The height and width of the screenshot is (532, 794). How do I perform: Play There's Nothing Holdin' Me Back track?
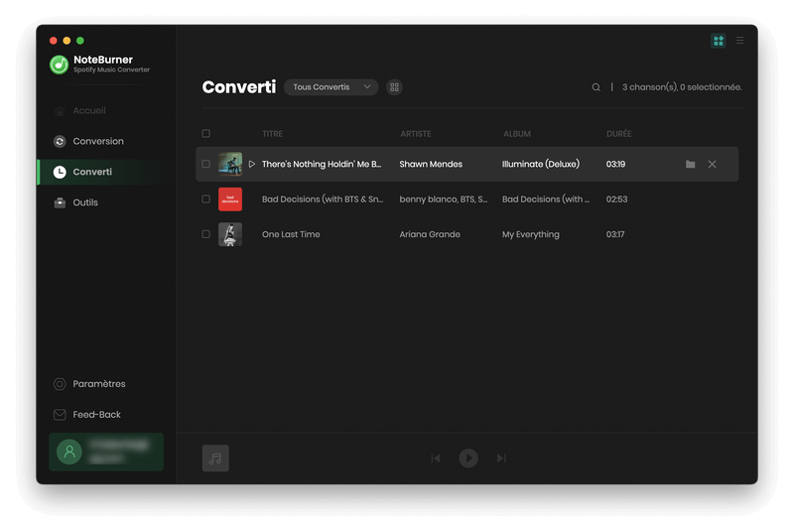coord(252,164)
